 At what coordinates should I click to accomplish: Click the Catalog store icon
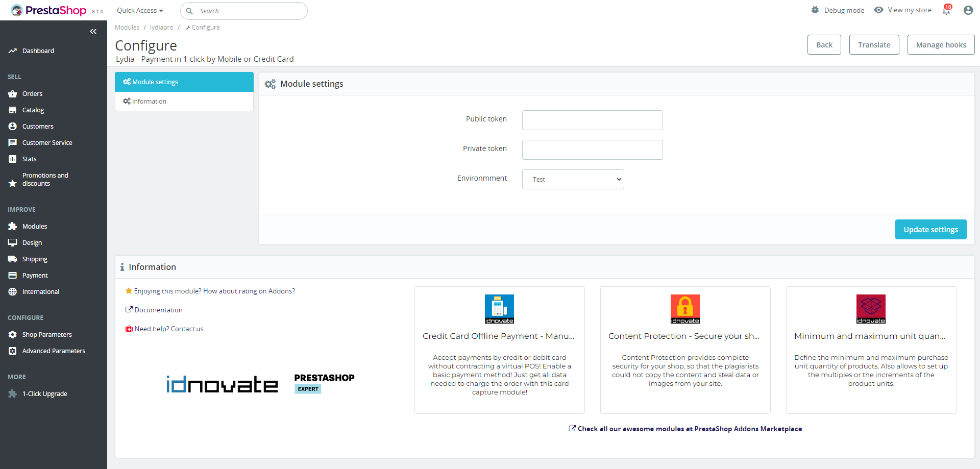(13, 110)
